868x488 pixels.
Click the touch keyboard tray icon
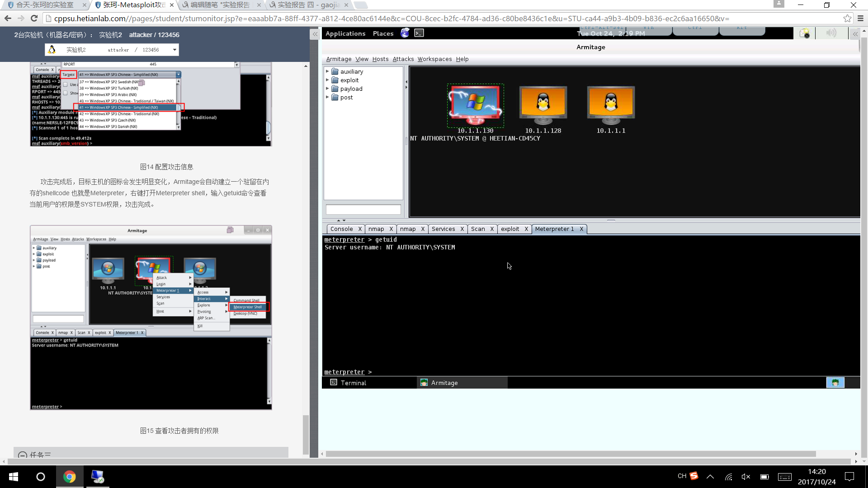point(785,477)
